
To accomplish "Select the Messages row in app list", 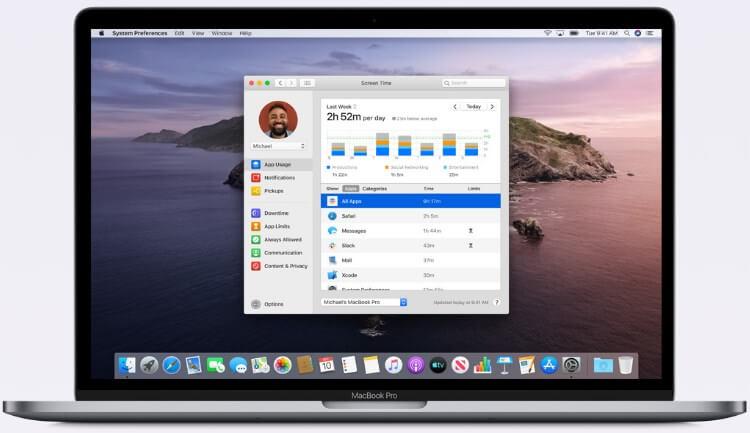I will pyautogui.click(x=410, y=231).
